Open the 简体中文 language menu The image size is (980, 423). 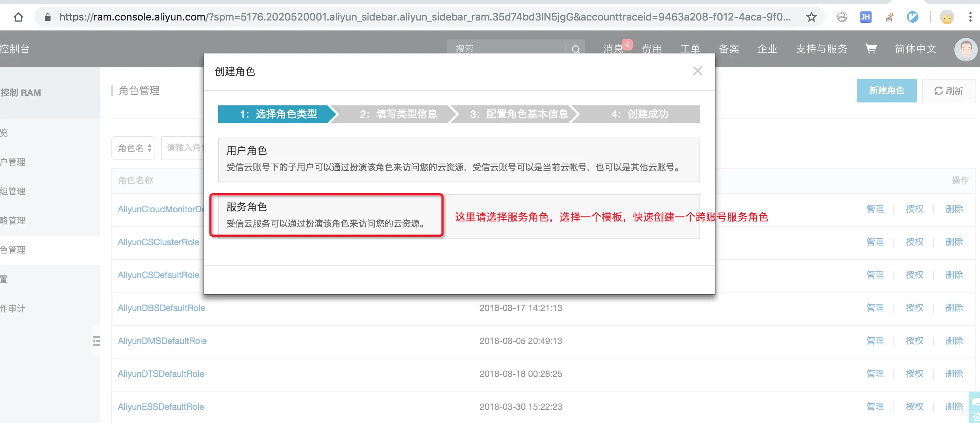coord(915,49)
